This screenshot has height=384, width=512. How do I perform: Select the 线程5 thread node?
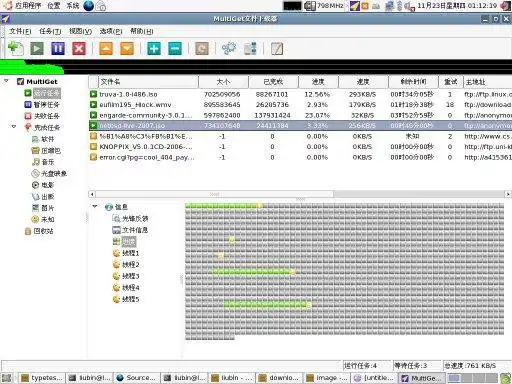126,299
